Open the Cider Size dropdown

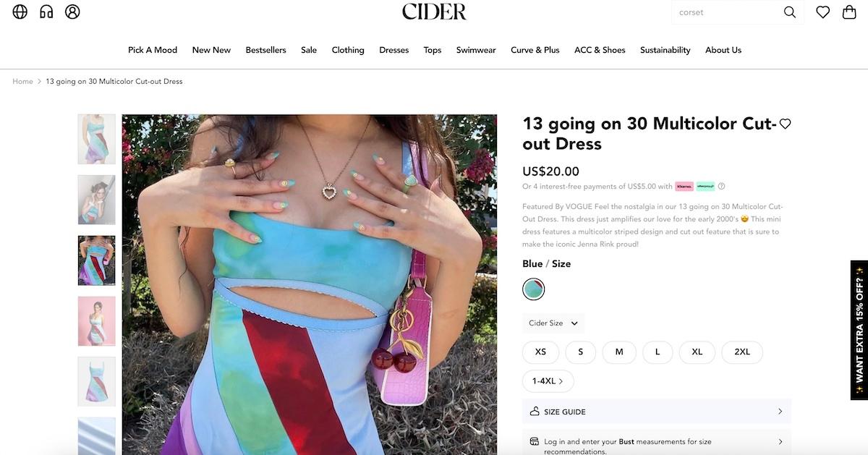(553, 323)
